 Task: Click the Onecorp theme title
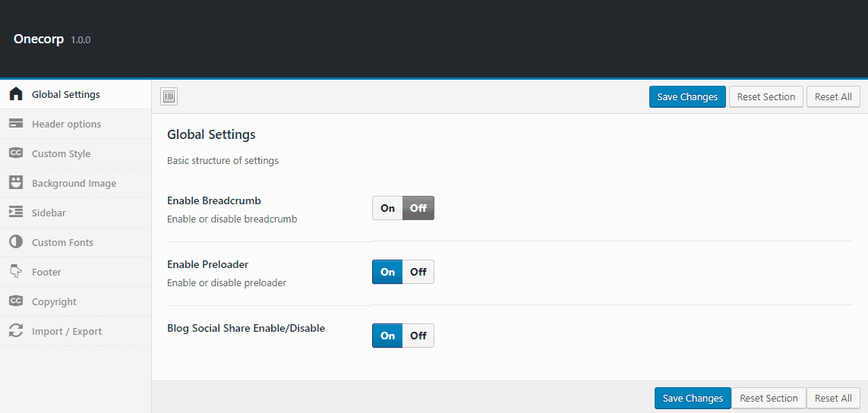point(39,39)
